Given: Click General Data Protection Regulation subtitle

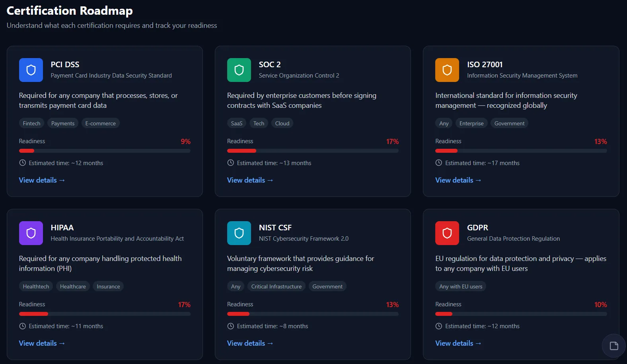Looking at the screenshot, I should click(514, 239).
